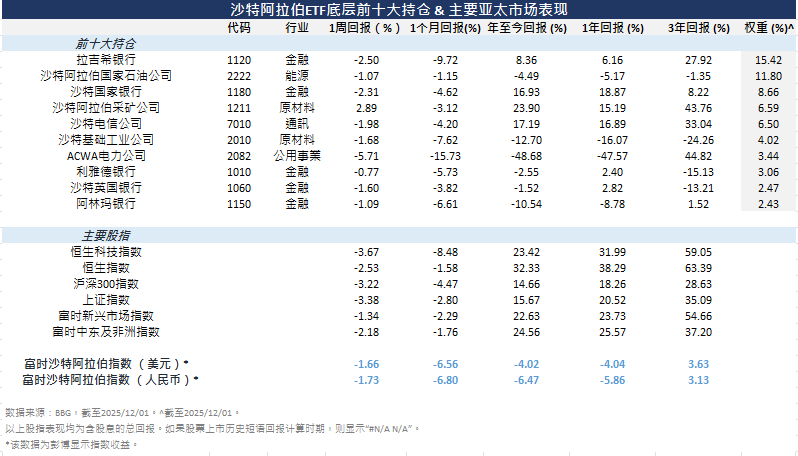This screenshot has height=456, width=798.
Task: Click the 1年回报 (%) column header
Action: pos(613,28)
